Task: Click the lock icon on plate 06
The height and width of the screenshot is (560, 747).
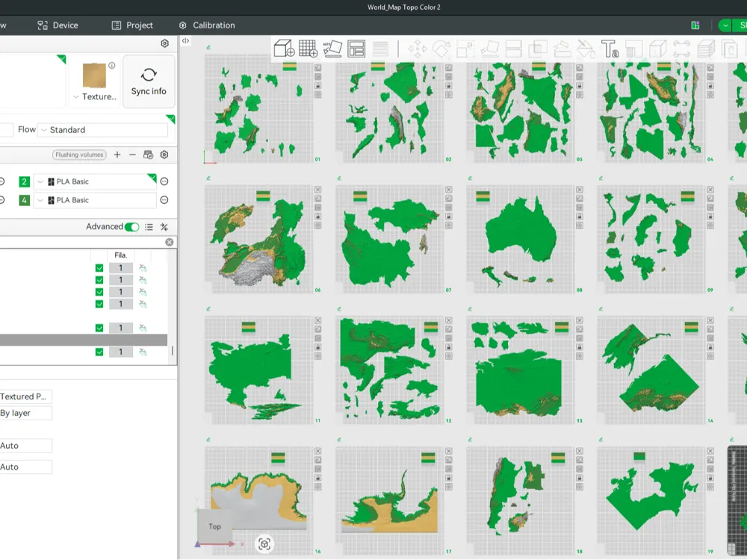Action: [x=317, y=217]
